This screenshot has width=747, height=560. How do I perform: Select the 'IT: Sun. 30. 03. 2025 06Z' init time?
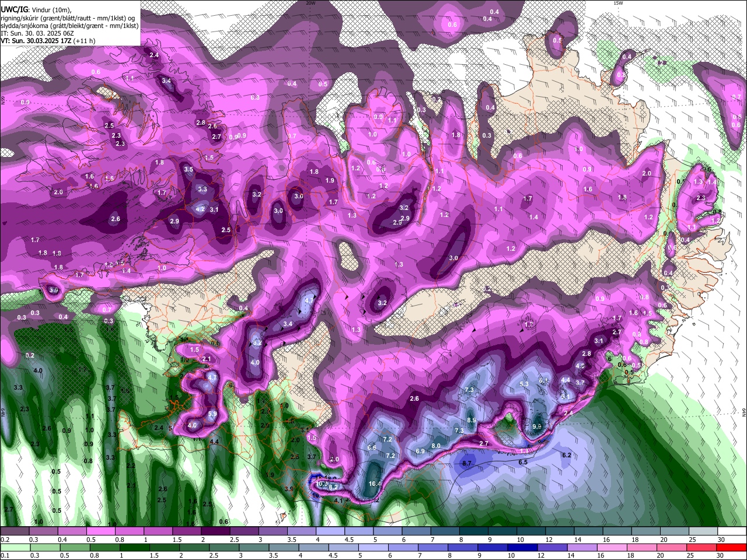click(x=37, y=33)
